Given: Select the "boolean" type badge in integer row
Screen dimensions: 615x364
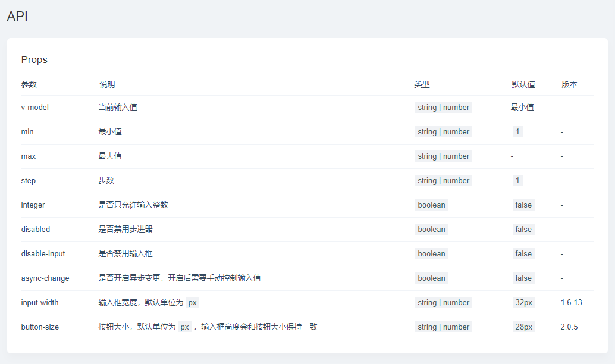Looking at the screenshot, I should [431, 205].
